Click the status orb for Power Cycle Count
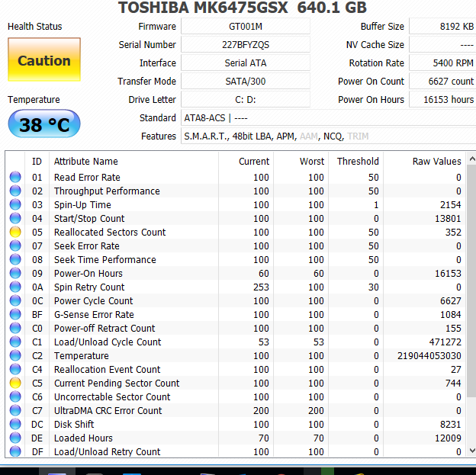Screen dimensions: 476x475 [15, 301]
